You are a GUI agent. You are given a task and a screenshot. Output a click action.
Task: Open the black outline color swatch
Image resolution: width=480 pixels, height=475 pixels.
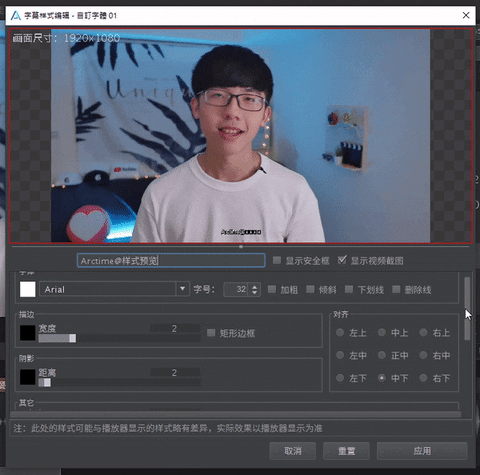click(x=28, y=333)
